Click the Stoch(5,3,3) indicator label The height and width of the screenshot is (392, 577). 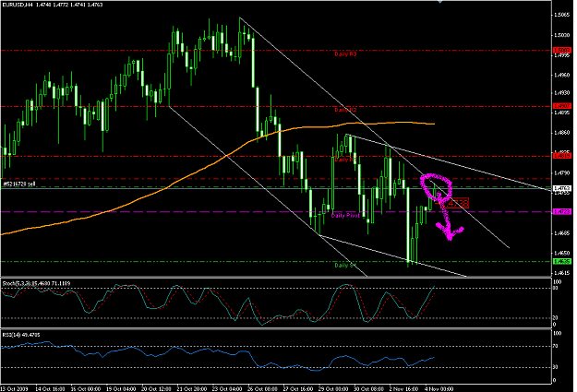(x=36, y=283)
